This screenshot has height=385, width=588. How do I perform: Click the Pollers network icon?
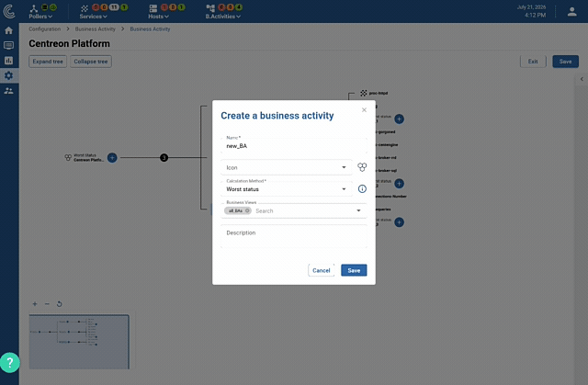click(x=34, y=8)
